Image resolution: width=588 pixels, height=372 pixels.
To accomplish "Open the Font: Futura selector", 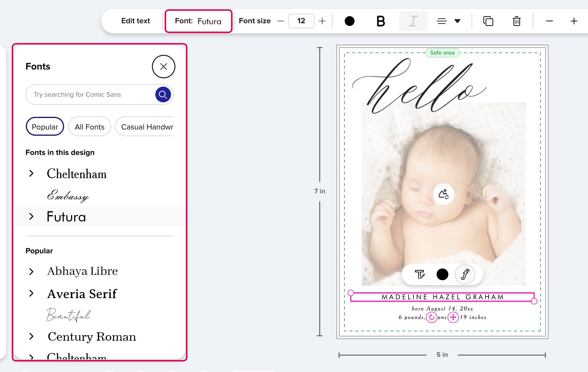I will click(198, 21).
